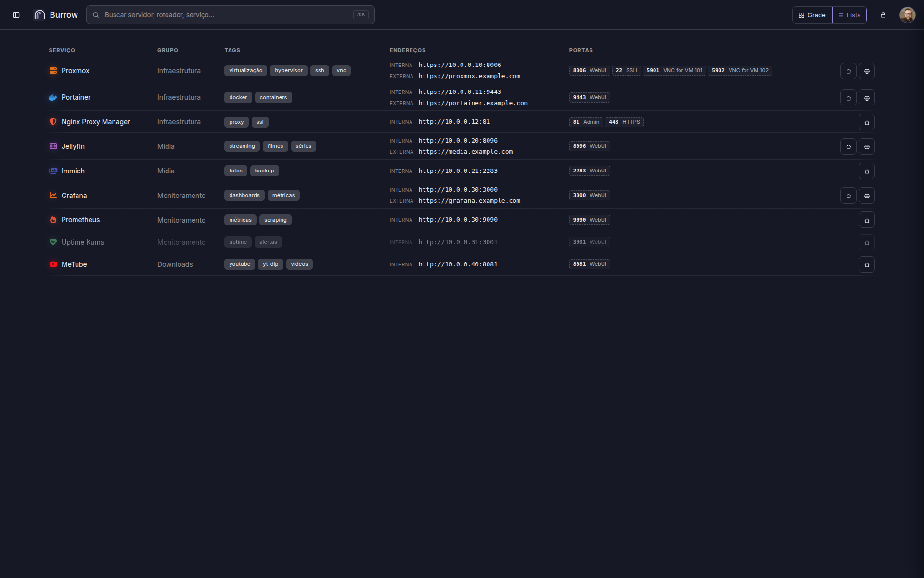This screenshot has height=578, width=924.
Task: Open MeTube internal home icon
Action: tap(867, 264)
